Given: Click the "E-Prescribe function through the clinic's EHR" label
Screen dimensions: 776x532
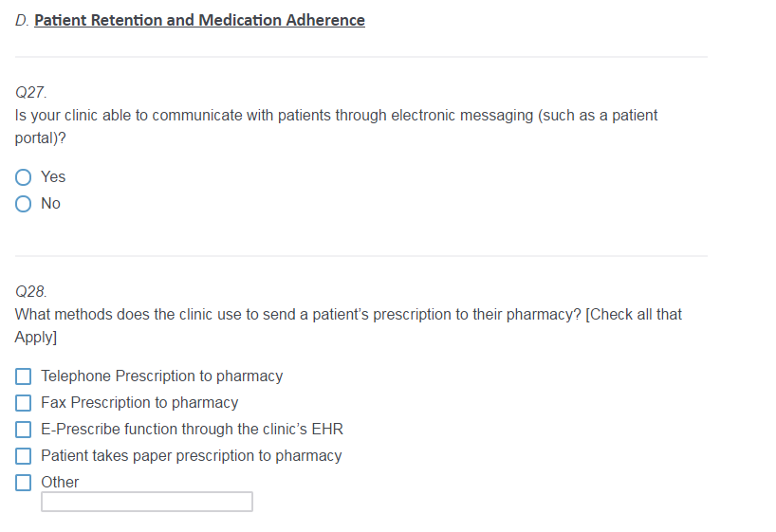Looking at the screenshot, I should 192,430.
